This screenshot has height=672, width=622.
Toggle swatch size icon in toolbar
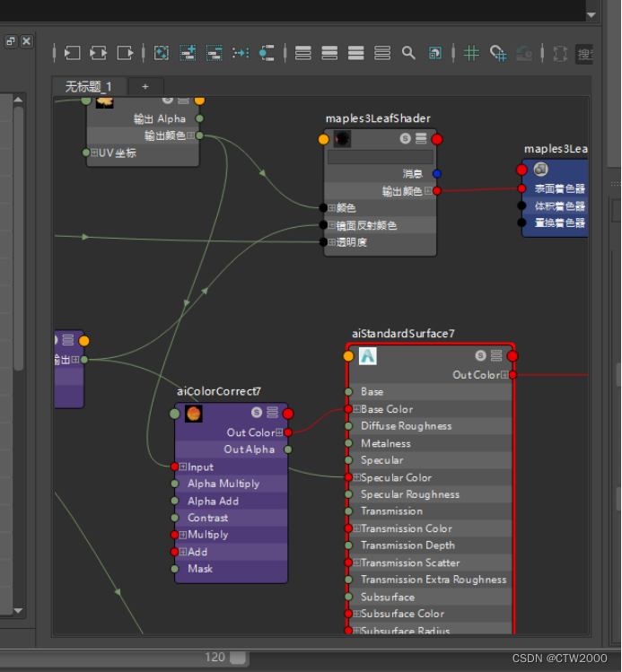[435, 53]
